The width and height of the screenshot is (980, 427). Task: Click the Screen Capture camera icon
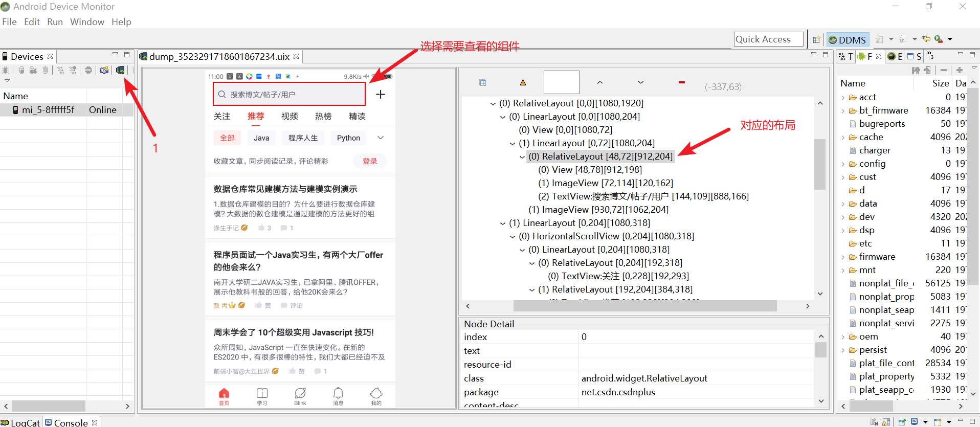click(104, 70)
